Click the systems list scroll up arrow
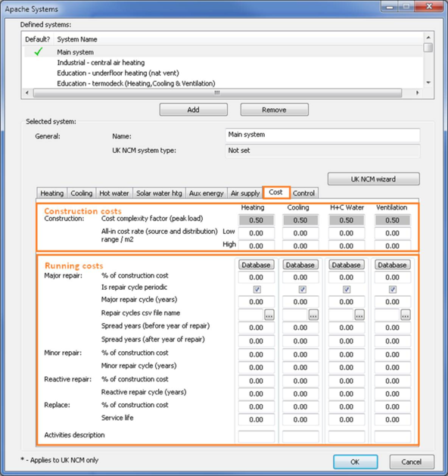This screenshot has height=476, width=448. coord(428,38)
